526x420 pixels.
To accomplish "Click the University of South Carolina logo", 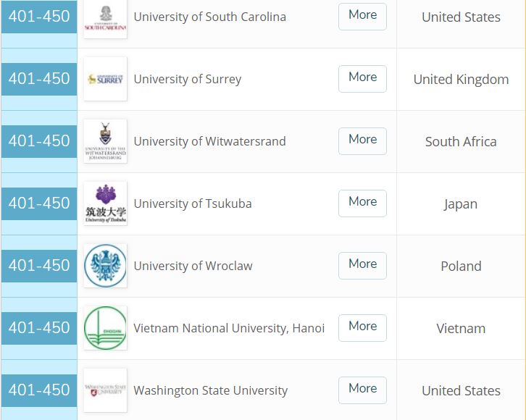I will click(105, 18).
